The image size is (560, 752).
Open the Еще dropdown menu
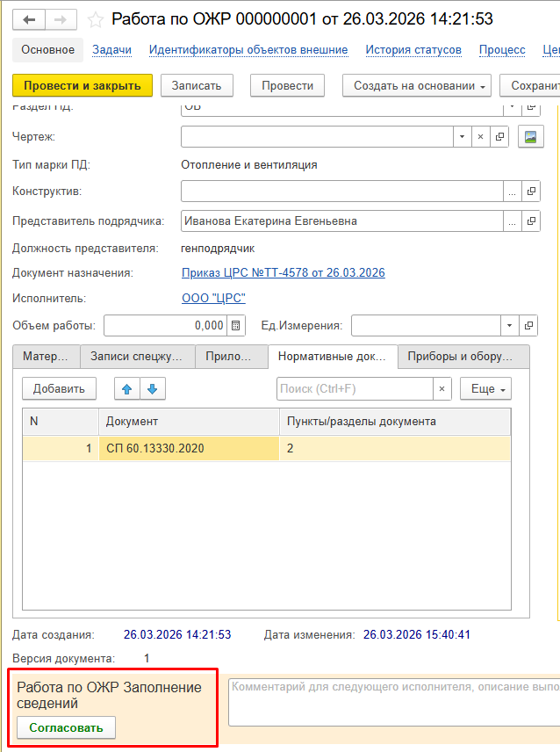point(489,388)
